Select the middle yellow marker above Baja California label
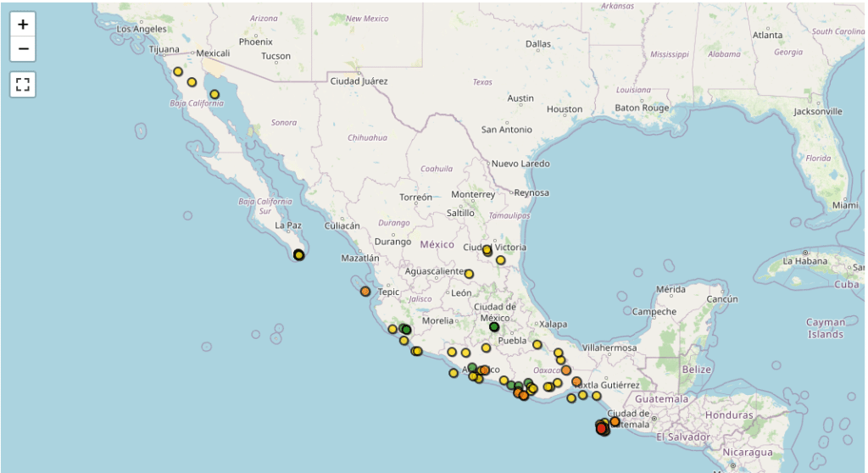The height and width of the screenshot is (473, 868). pos(192,82)
